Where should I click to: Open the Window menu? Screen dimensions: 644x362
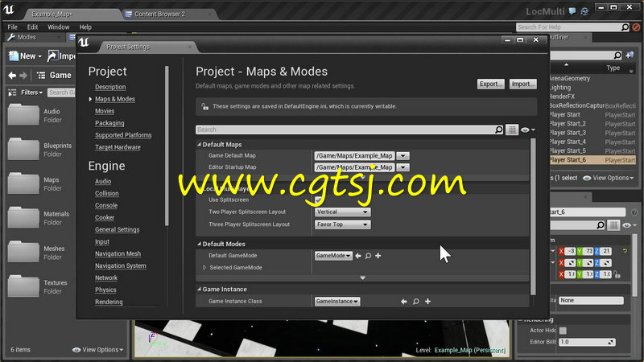click(x=58, y=27)
